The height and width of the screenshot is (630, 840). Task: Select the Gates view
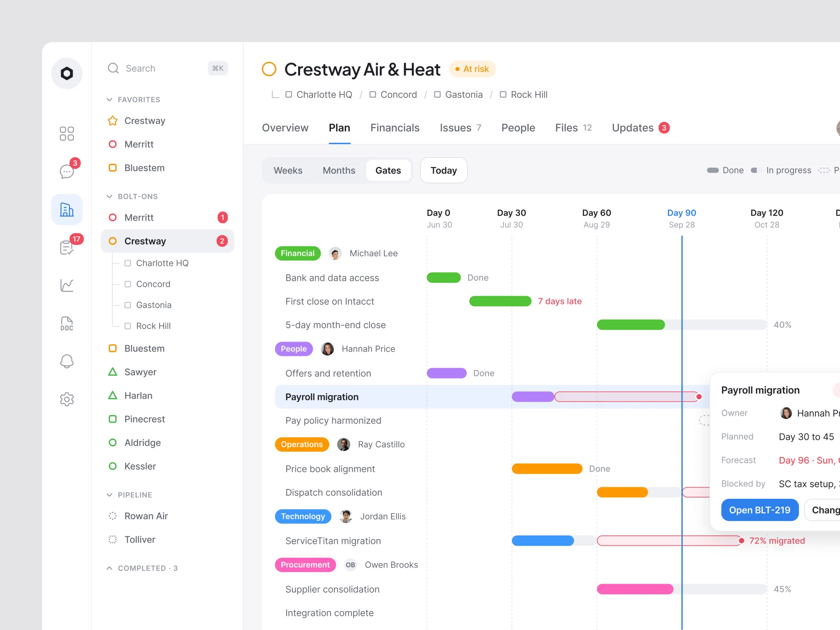click(x=388, y=170)
